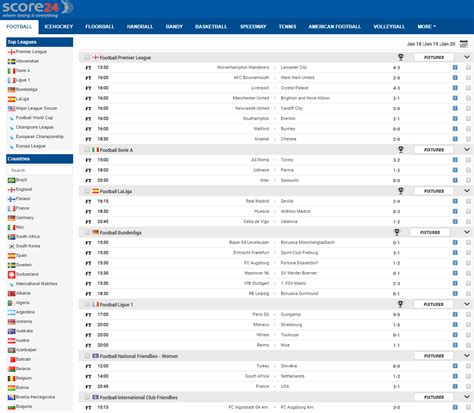Click blue plus icon for AS Roma - Torino
Screen dimensions: 474x413
[455, 160]
